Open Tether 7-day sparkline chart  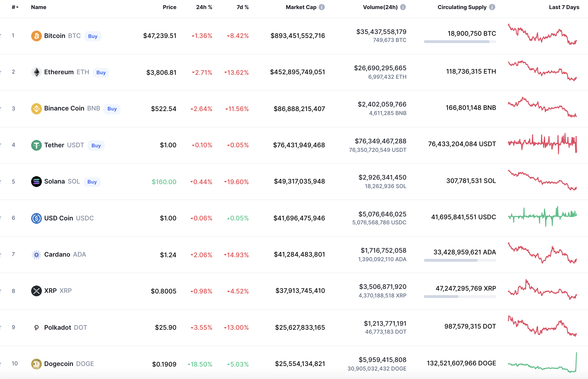542,144
